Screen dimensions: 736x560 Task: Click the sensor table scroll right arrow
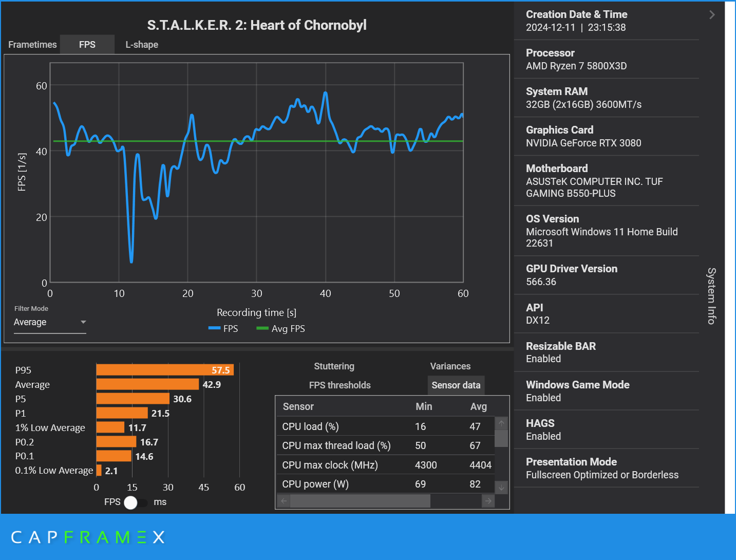[488, 501]
